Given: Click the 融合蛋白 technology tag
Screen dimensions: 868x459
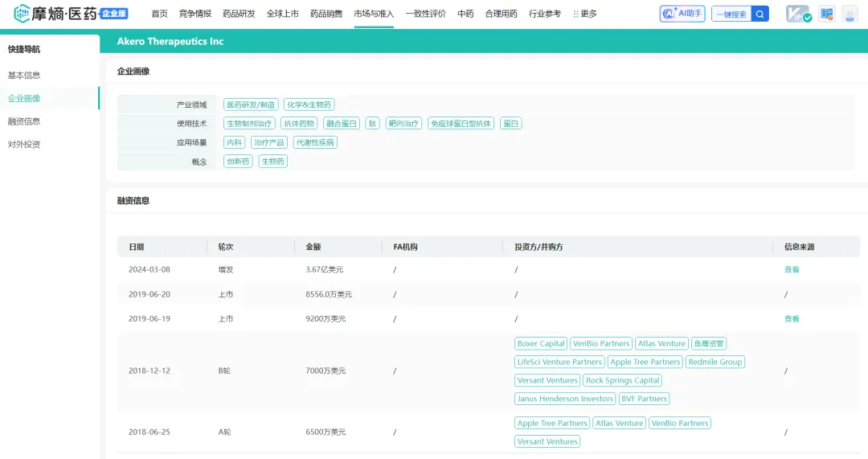Looking at the screenshot, I should [342, 124].
